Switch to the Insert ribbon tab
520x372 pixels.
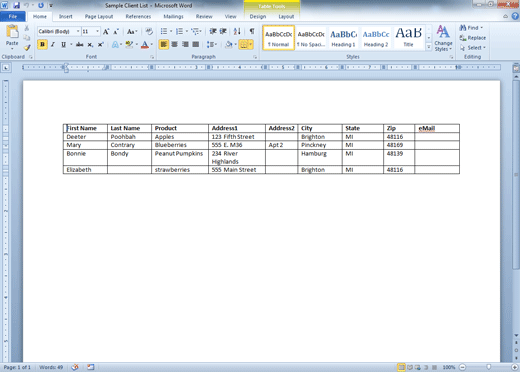(x=66, y=16)
